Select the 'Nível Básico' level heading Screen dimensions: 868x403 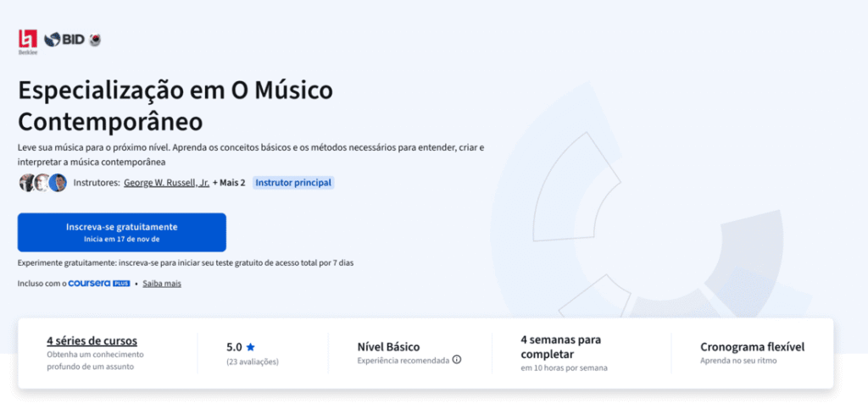tap(388, 346)
